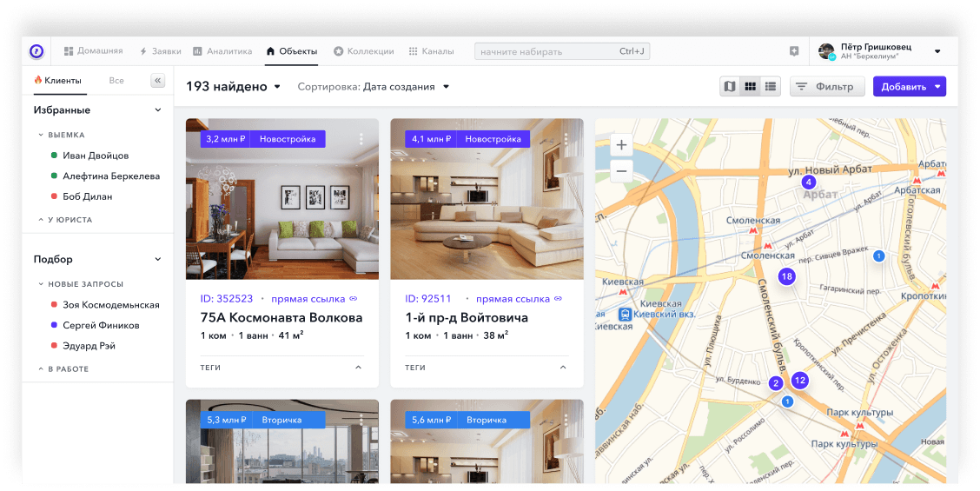Open Пётр Гришковец profile dropdown arrow
Screen dimensions: 980x491
point(937,51)
